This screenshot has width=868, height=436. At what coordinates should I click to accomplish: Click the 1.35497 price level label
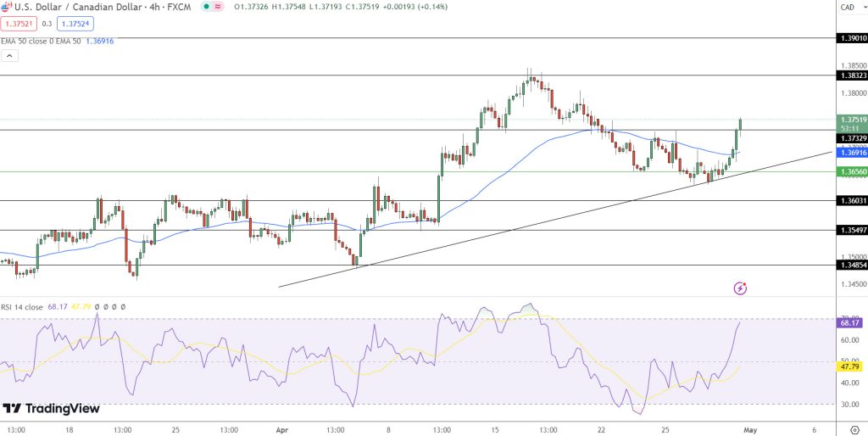(852, 230)
